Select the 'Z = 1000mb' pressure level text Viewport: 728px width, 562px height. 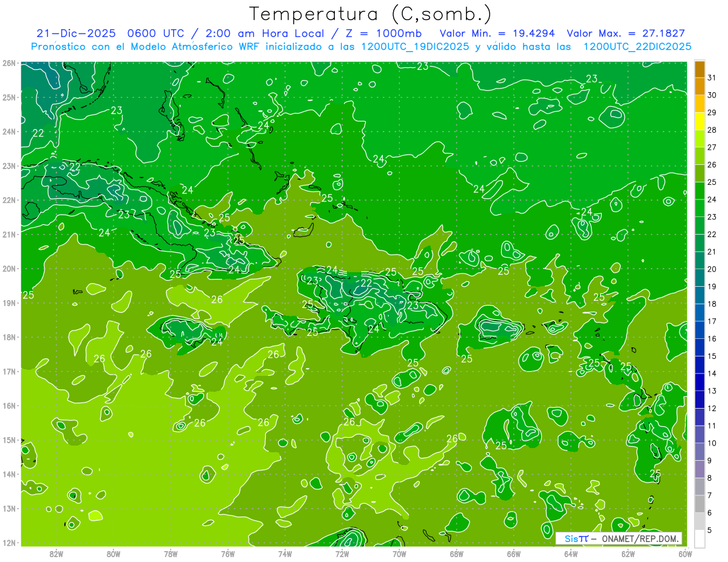tap(384, 33)
